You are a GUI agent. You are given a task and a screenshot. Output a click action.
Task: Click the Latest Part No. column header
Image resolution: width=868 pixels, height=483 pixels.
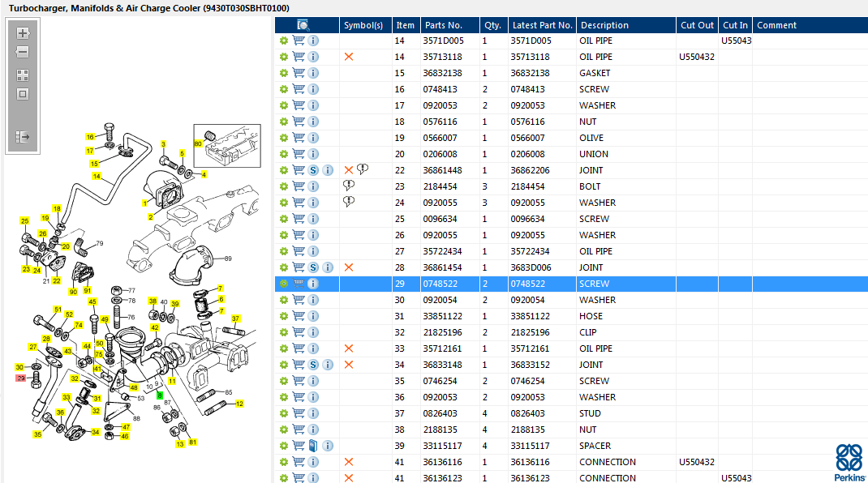542,25
